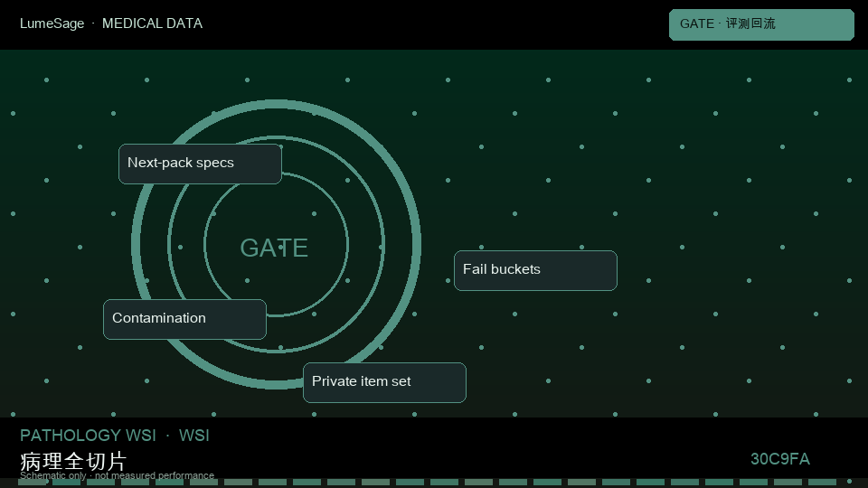Click the 病理全切片 title text
The height and width of the screenshot is (488, 868).
73,460
